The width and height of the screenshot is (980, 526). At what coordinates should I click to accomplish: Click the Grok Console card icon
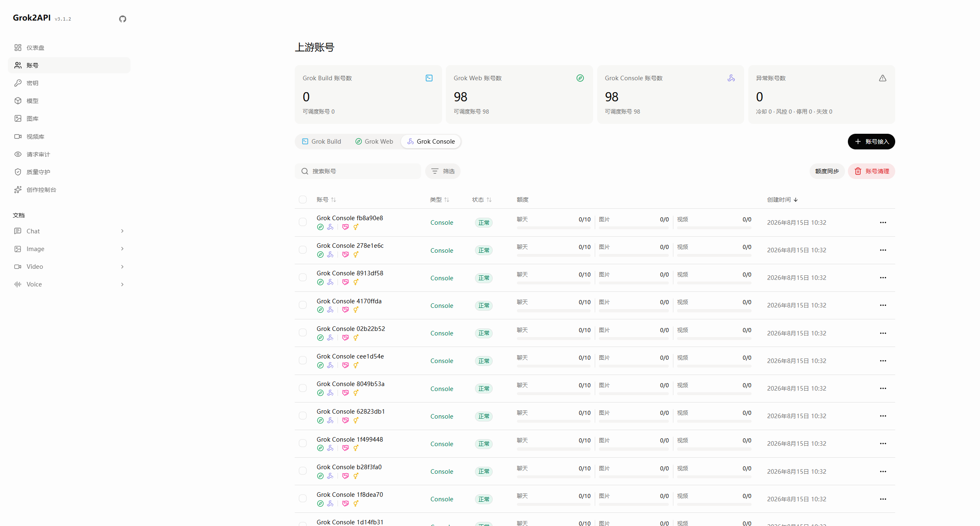(x=731, y=78)
